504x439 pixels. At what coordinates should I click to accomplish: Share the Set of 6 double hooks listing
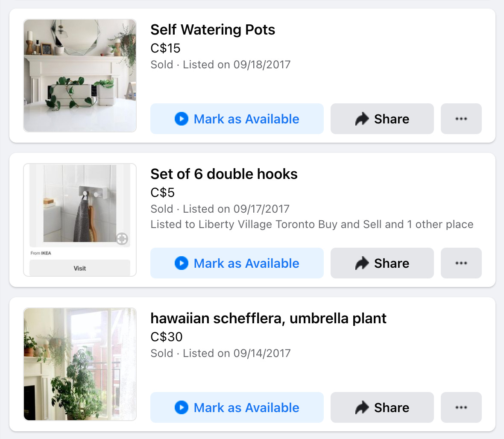[382, 263]
